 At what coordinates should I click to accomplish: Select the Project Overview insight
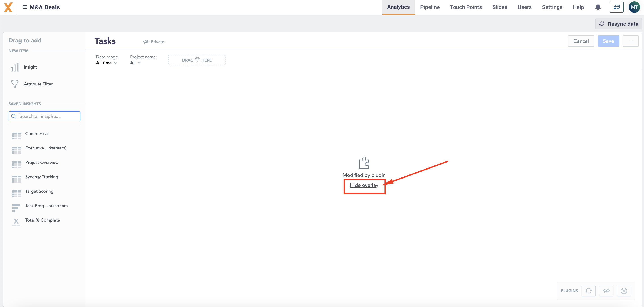tap(42, 162)
